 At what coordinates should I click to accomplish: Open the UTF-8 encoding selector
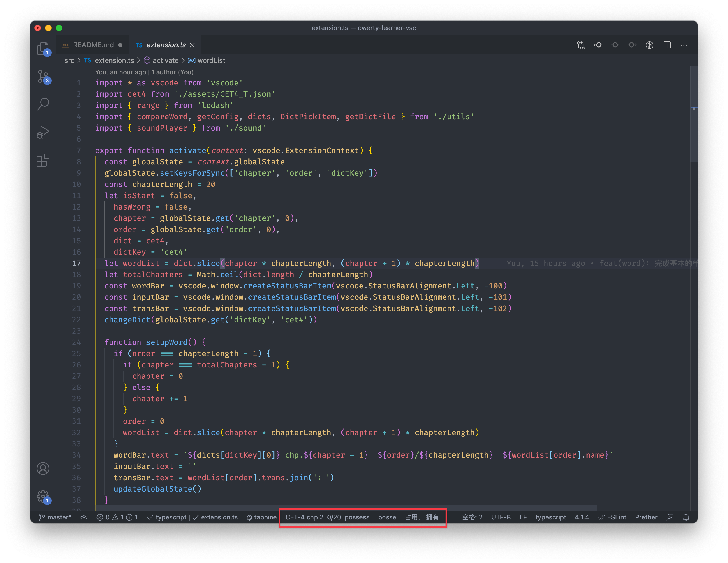(501, 517)
